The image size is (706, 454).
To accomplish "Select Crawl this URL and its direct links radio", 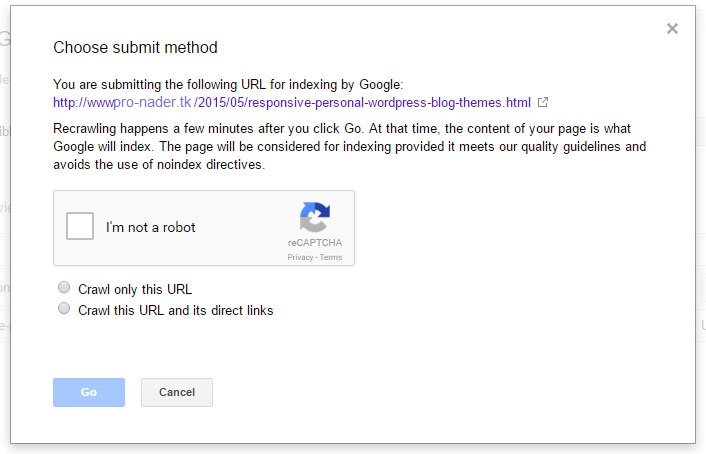I will pos(64,309).
